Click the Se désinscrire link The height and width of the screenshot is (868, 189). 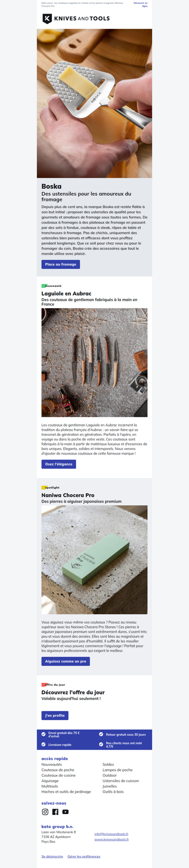[x=52, y=856]
